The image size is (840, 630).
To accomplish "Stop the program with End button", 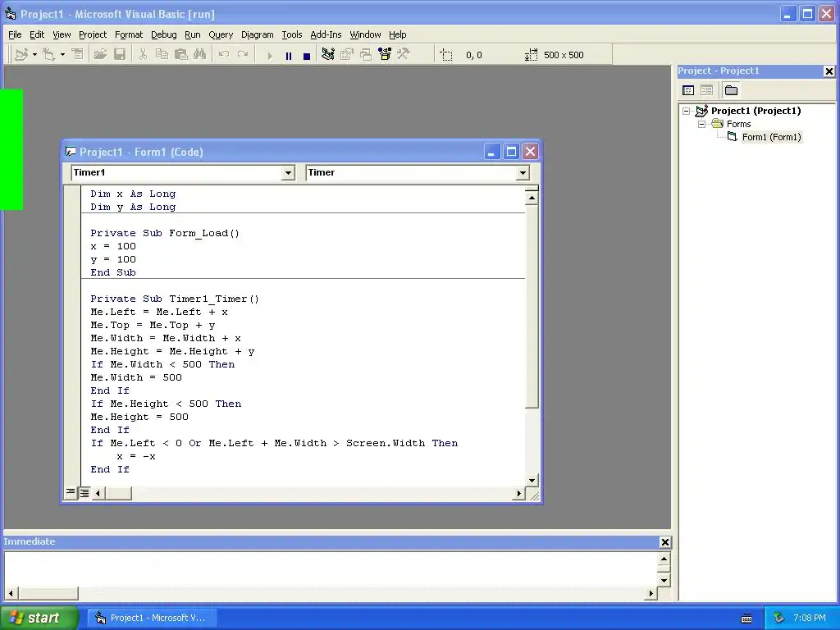I will (x=307, y=56).
